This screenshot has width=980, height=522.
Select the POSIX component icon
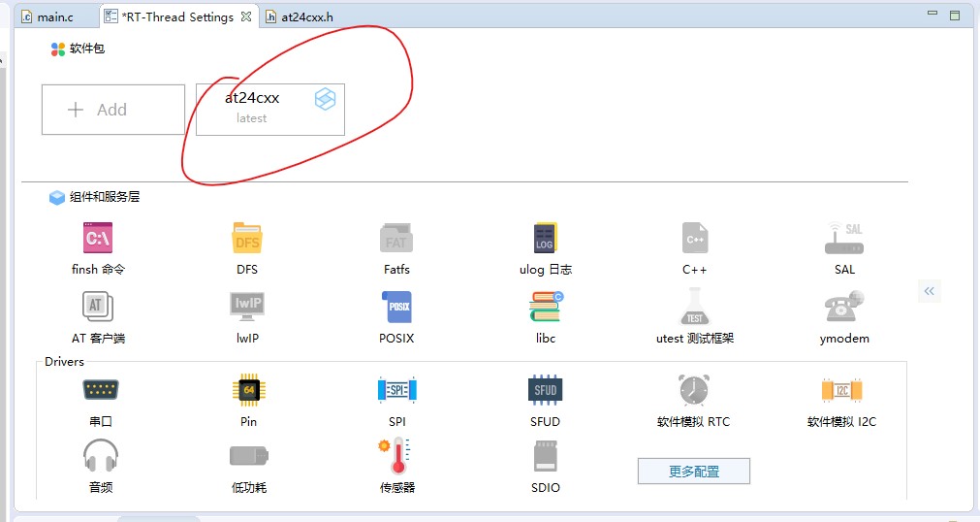pyautogui.click(x=396, y=307)
